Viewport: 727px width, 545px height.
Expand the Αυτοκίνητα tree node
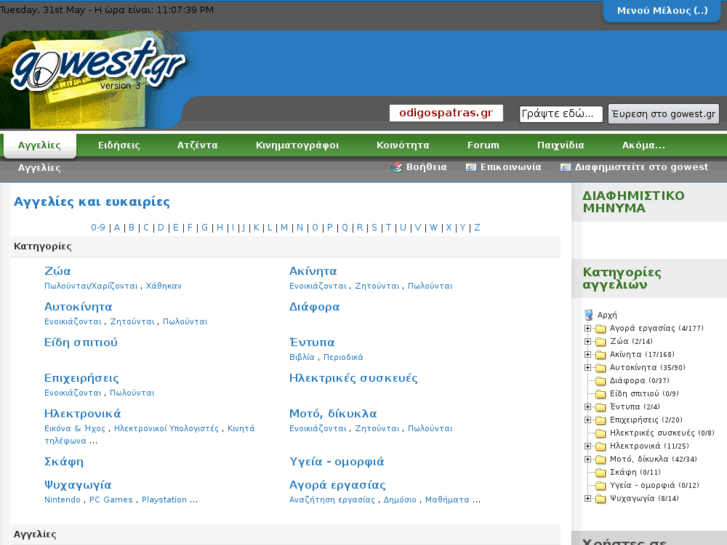click(x=587, y=368)
